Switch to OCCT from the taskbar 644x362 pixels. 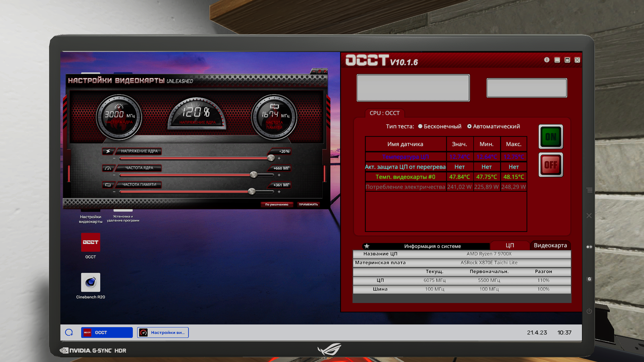[x=107, y=333]
